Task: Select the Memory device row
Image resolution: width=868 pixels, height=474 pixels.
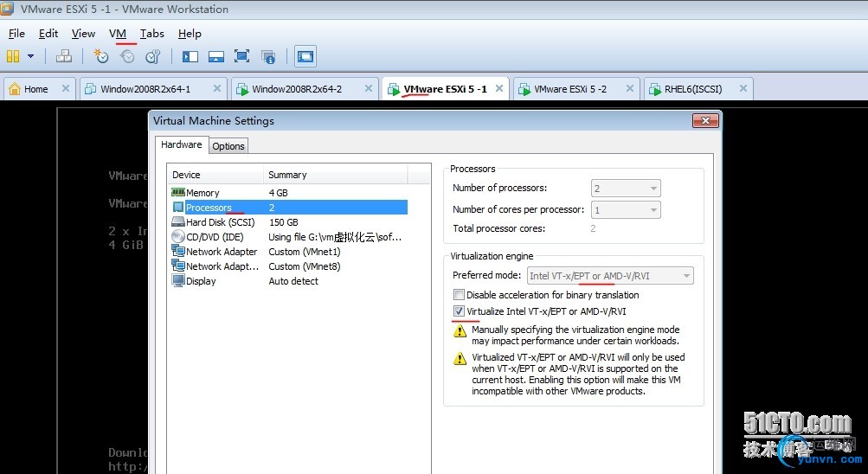Action: pos(288,193)
